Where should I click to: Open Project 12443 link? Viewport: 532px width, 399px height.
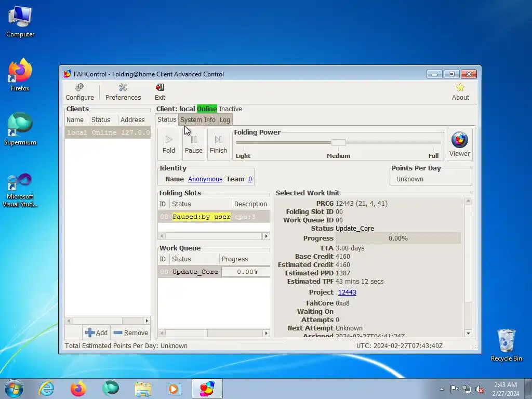pyautogui.click(x=347, y=292)
